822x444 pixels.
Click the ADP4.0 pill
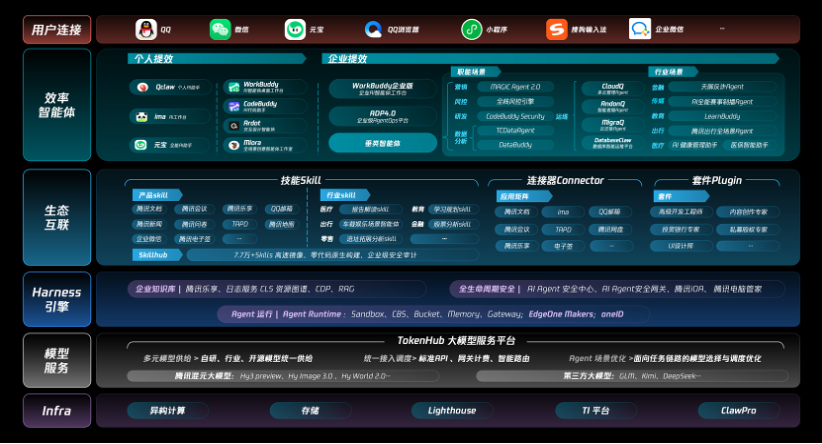(x=383, y=116)
